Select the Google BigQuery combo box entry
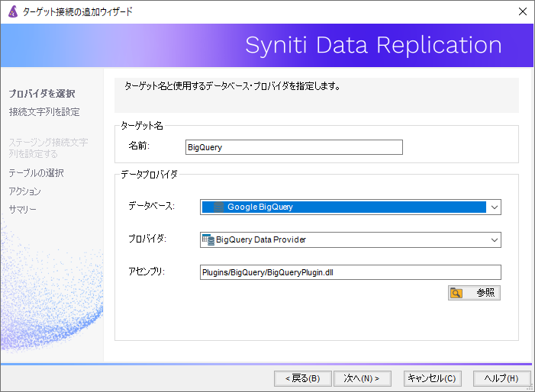The width and height of the screenshot is (535, 392). 350,207
